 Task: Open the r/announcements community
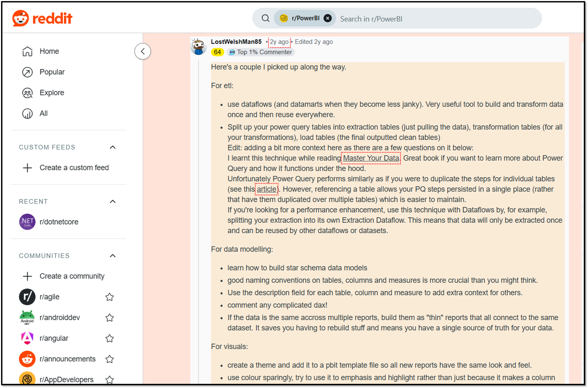pyautogui.click(x=67, y=359)
